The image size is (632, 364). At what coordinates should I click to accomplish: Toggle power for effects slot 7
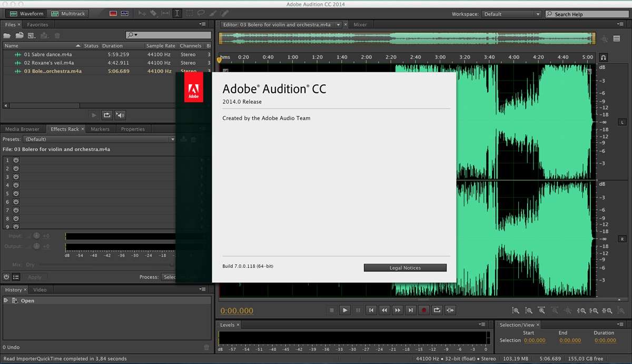coord(16,210)
